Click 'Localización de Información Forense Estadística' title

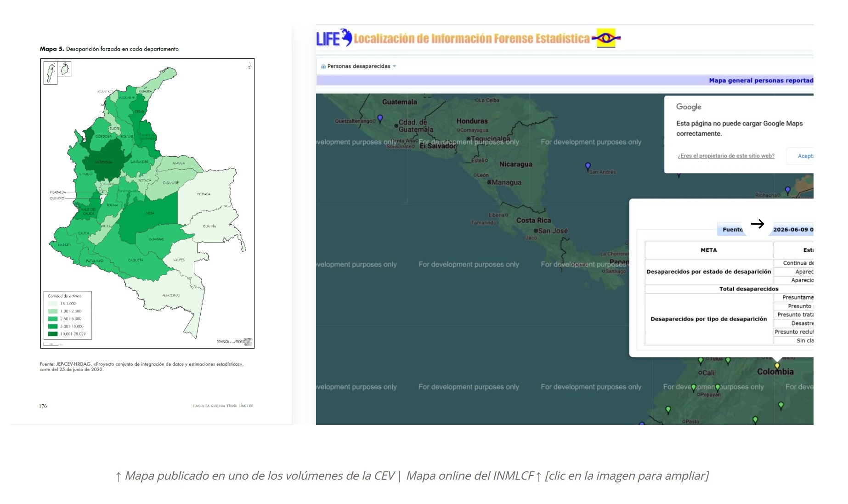472,39
